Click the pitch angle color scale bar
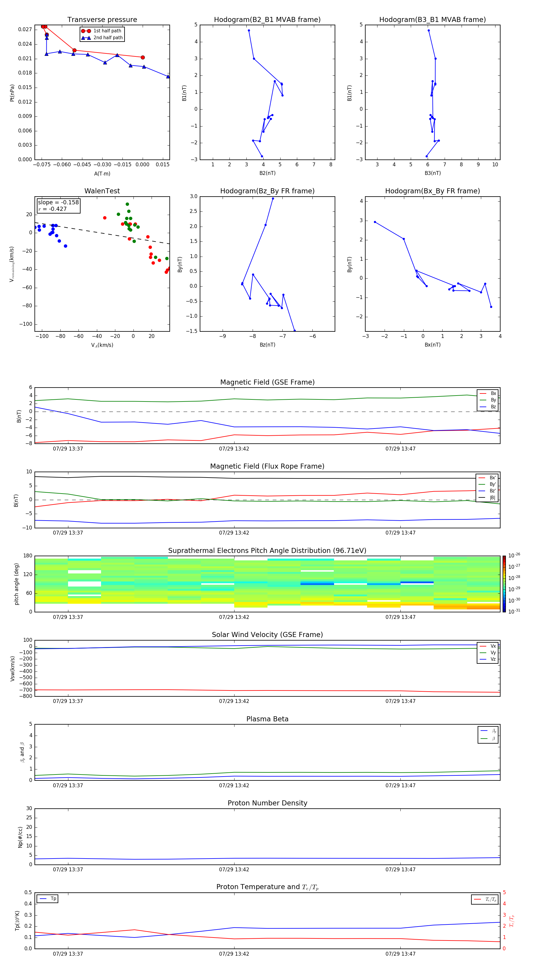 (504, 584)
